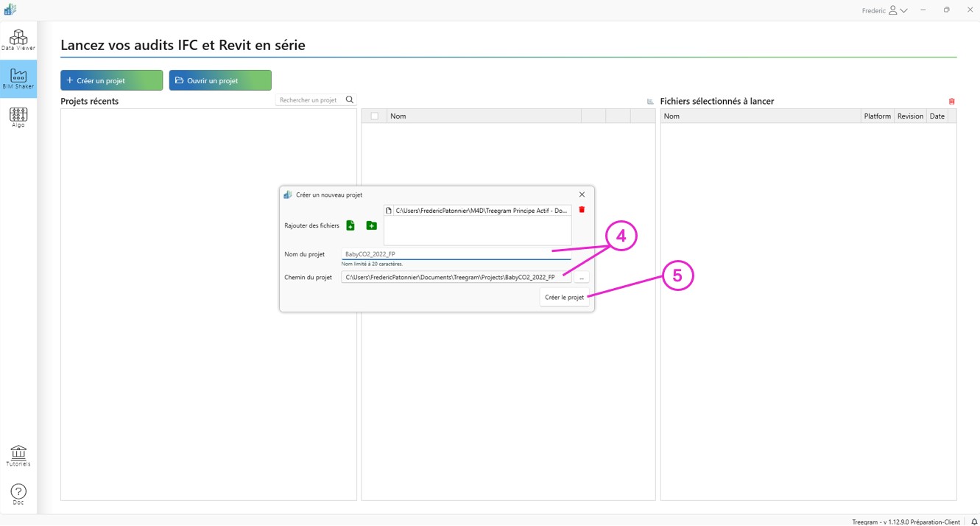
Task: Browse project path with the "..." button
Action: (582, 278)
